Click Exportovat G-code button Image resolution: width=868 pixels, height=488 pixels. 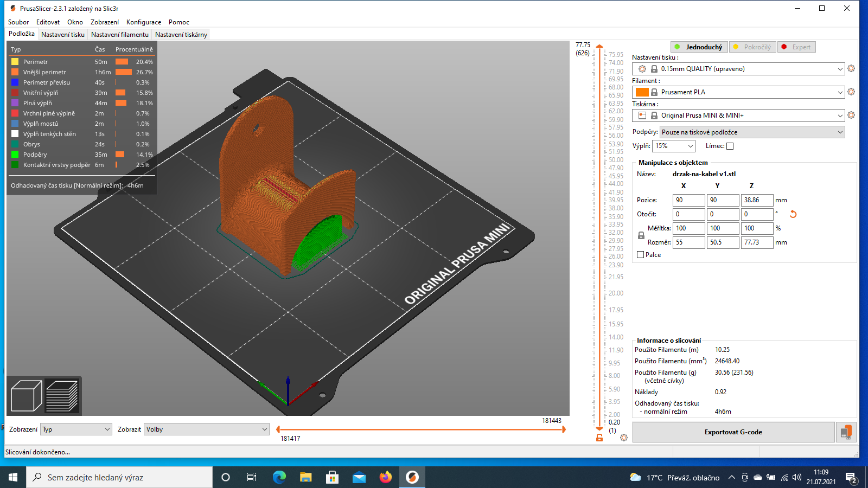pos(733,432)
